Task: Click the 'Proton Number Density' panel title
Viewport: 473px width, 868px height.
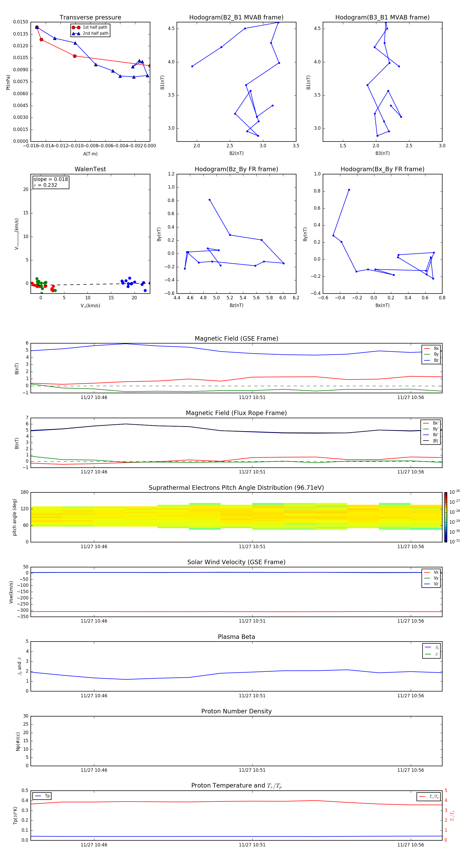Action: click(x=236, y=711)
